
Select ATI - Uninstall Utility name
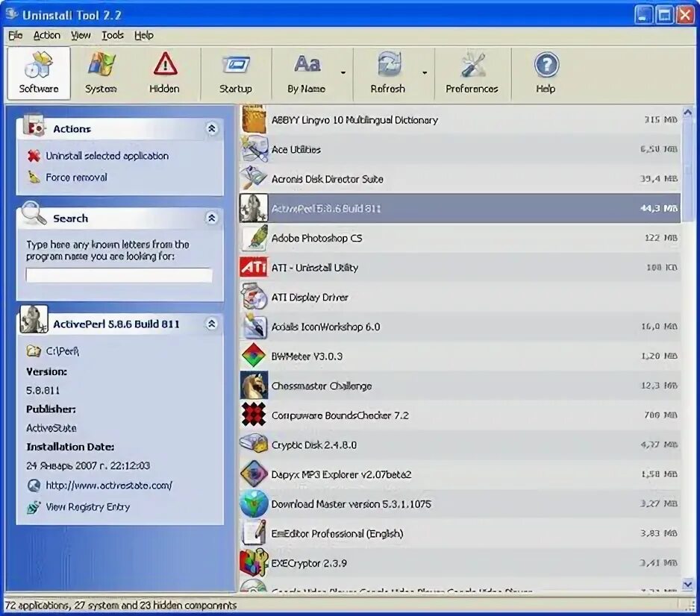tap(315, 268)
